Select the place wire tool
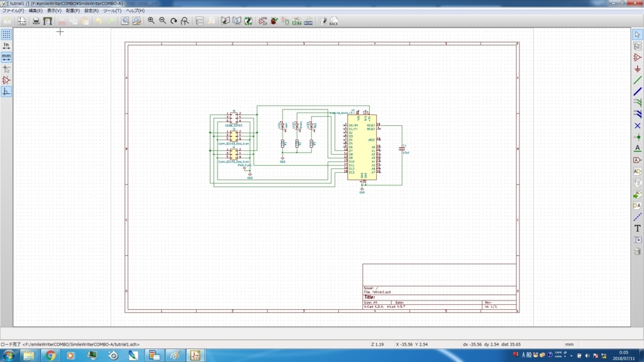 click(638, 80)
